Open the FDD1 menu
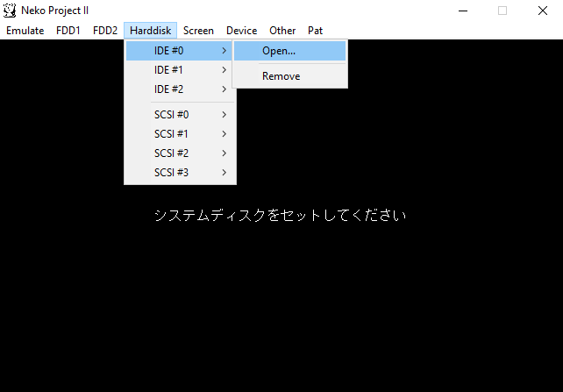This screenshot has height=392, width=563. point(68,31)
